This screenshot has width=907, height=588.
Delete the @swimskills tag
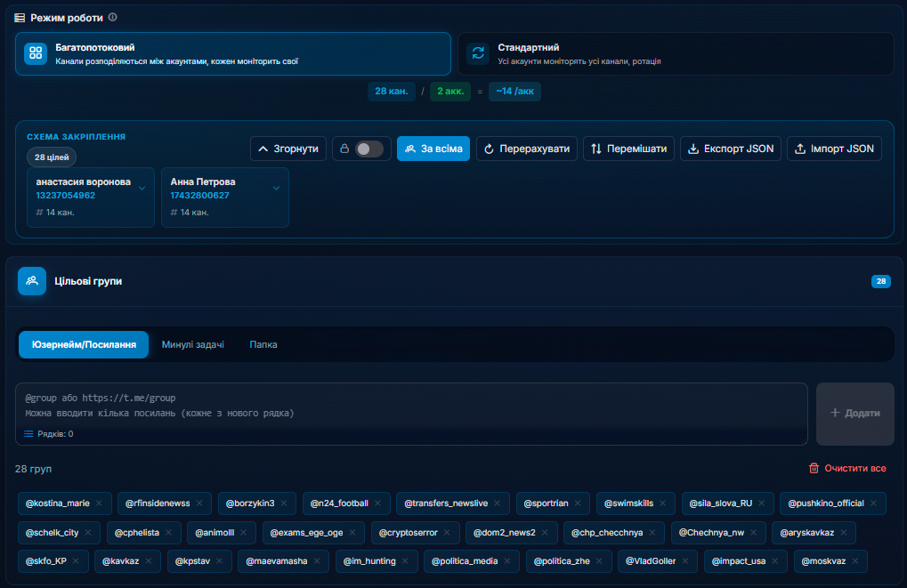coord(663,503)
